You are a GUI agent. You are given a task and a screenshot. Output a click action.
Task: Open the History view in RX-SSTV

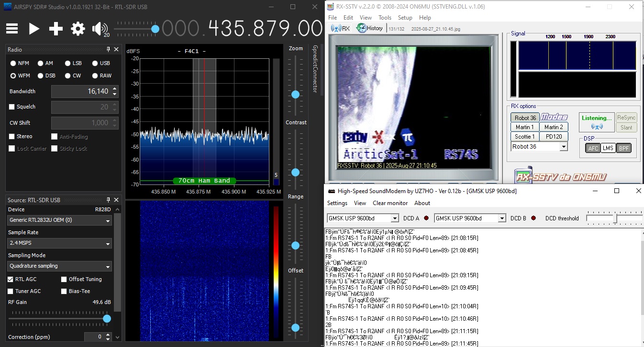point(370,28)
